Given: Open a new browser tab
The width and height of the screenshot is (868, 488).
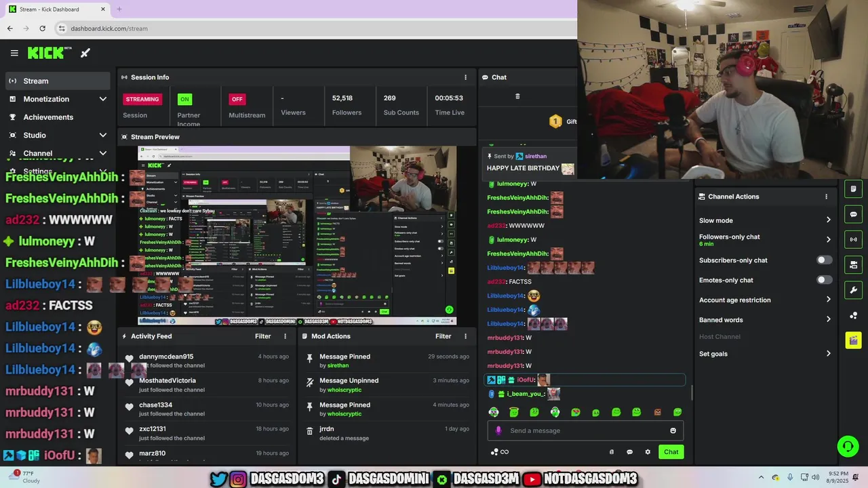Looking at the screenshot, I should [119, 9].
